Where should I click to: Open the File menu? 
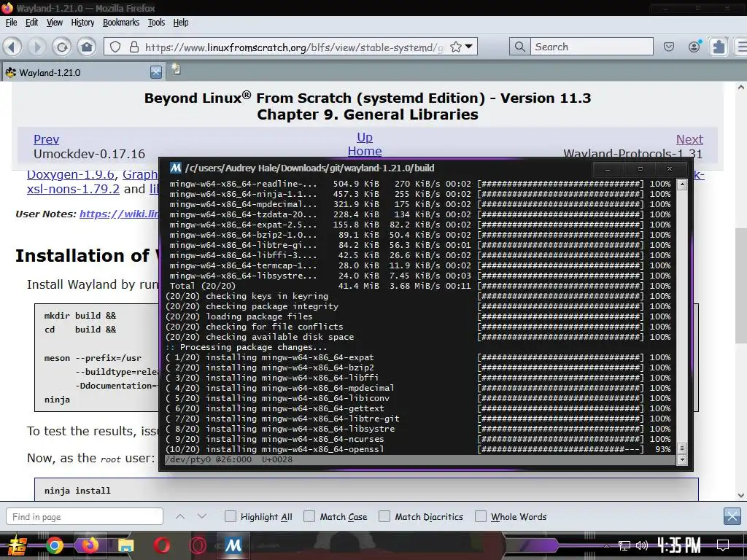(x=11, y=23)
